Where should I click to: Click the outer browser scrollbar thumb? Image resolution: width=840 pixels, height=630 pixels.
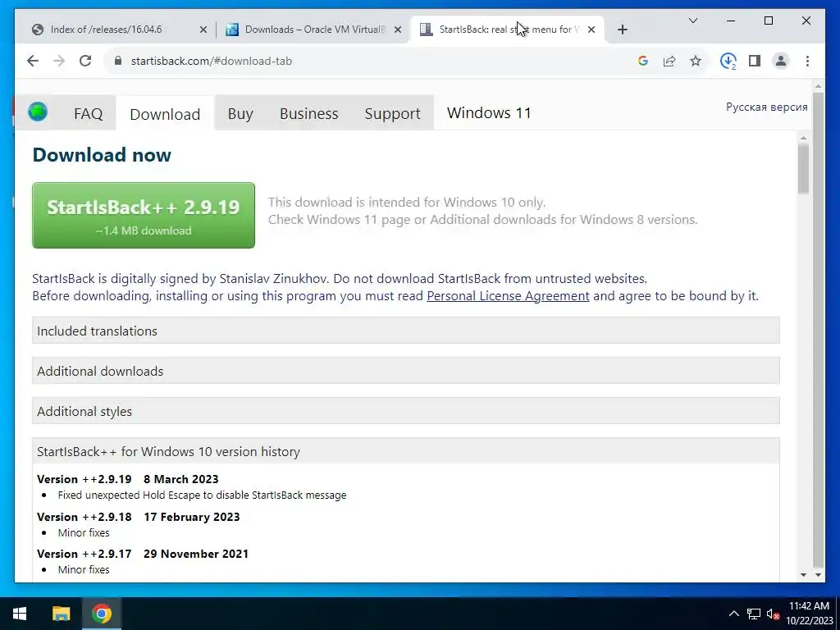[818, 330]
